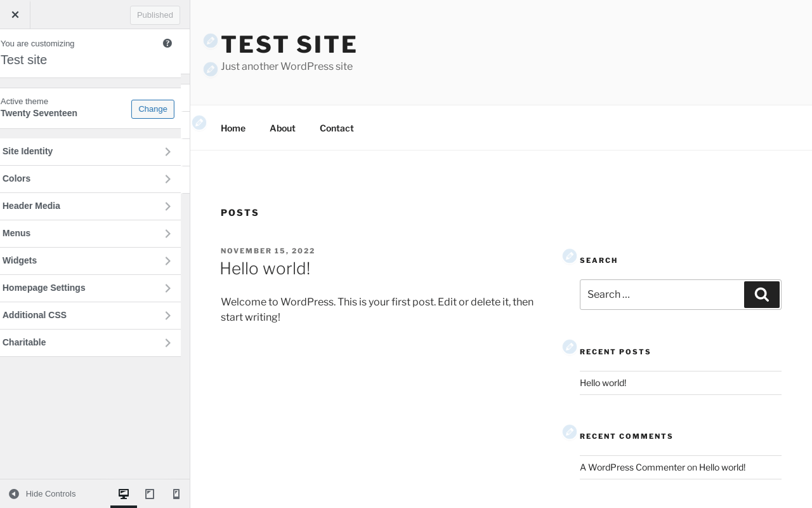Click the edit pencil for Recent Posts widget
This screenshot has width=812, height=508.
click(x=570, y=347)
